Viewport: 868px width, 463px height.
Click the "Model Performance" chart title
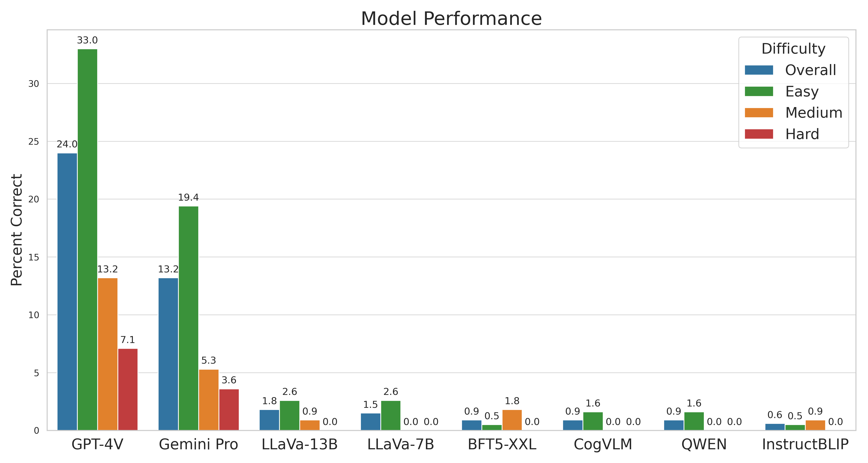(x=451, y=19)
